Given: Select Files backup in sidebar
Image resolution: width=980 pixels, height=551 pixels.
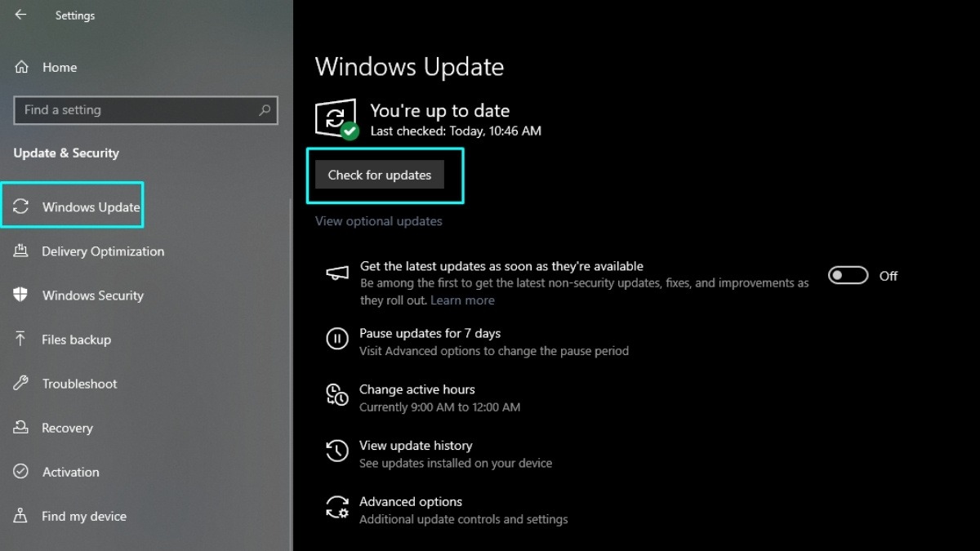Looking at the screenshot, I should [76, 340].
